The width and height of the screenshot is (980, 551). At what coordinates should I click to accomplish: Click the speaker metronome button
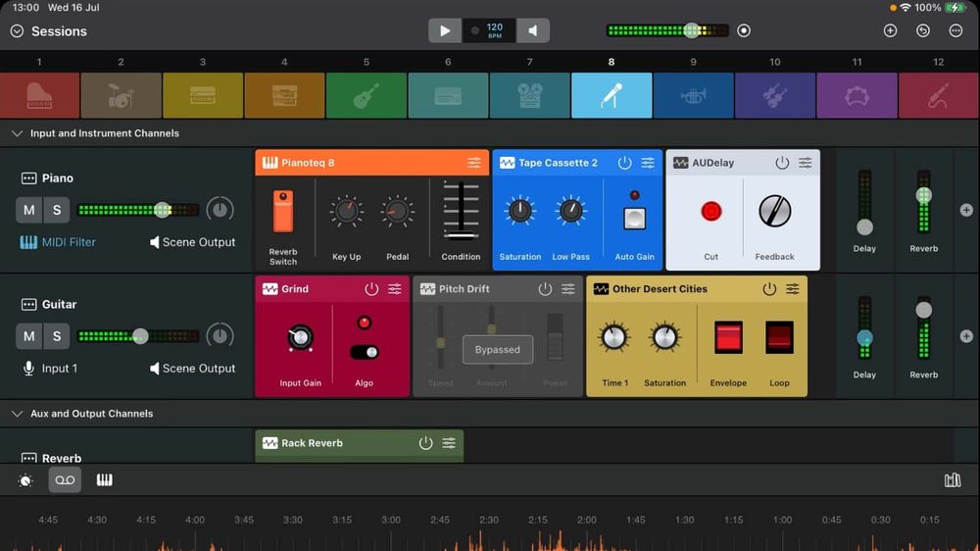pos(532,30)
